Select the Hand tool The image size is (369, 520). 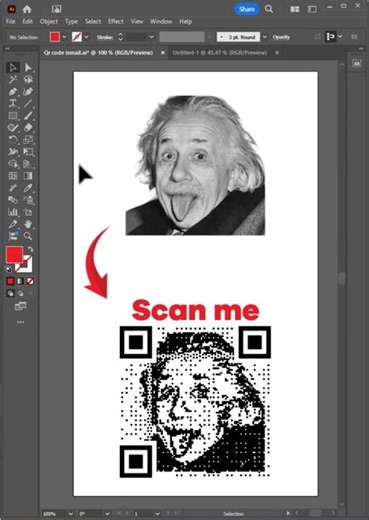click(x=28, y=224)
